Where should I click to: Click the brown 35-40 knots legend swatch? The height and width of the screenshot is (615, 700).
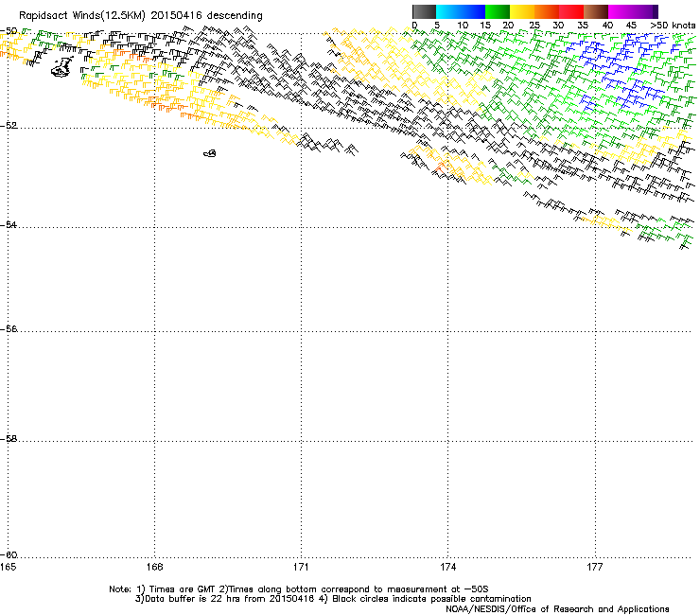pyautogui.click(x=596, y=11)
